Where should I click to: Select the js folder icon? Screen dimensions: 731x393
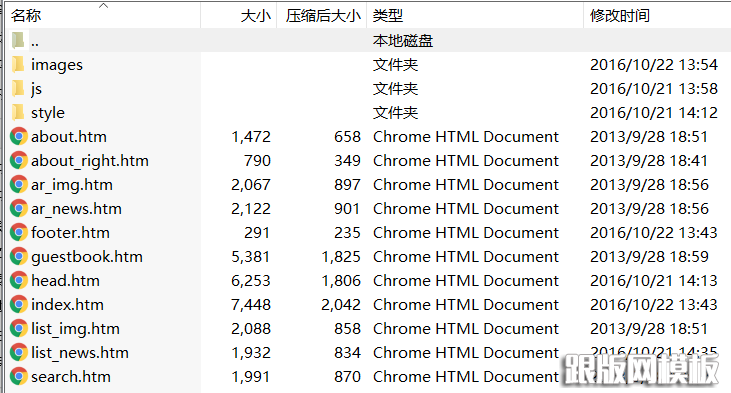click(x=18, y=89)
